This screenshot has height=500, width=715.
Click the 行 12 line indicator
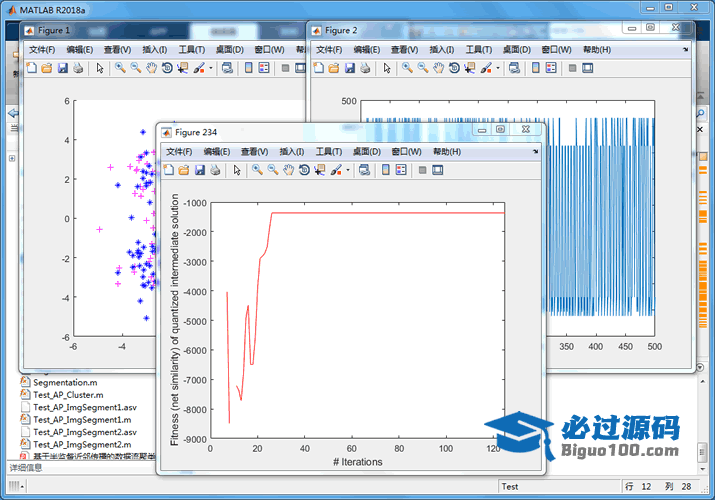point(638,486)
